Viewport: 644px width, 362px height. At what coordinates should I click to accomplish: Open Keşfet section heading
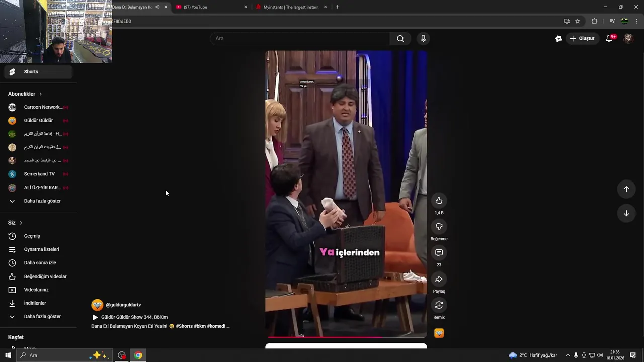pos(16,337)
